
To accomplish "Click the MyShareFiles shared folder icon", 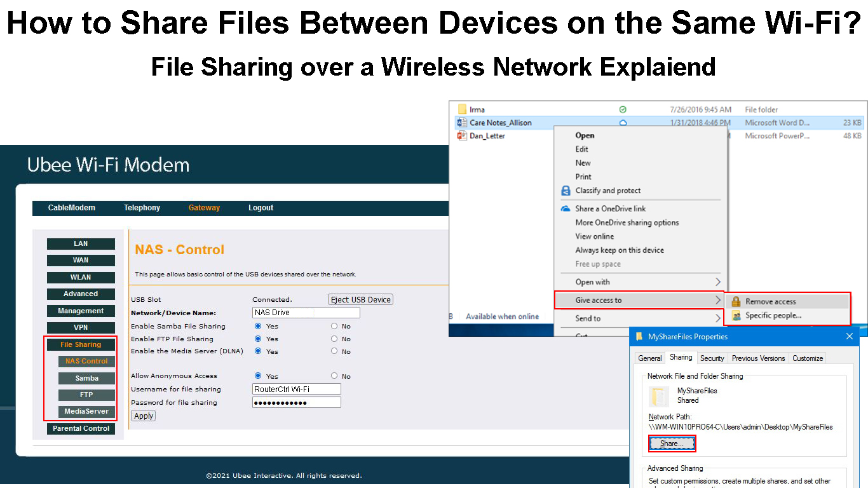I will [x=659, y=396].
